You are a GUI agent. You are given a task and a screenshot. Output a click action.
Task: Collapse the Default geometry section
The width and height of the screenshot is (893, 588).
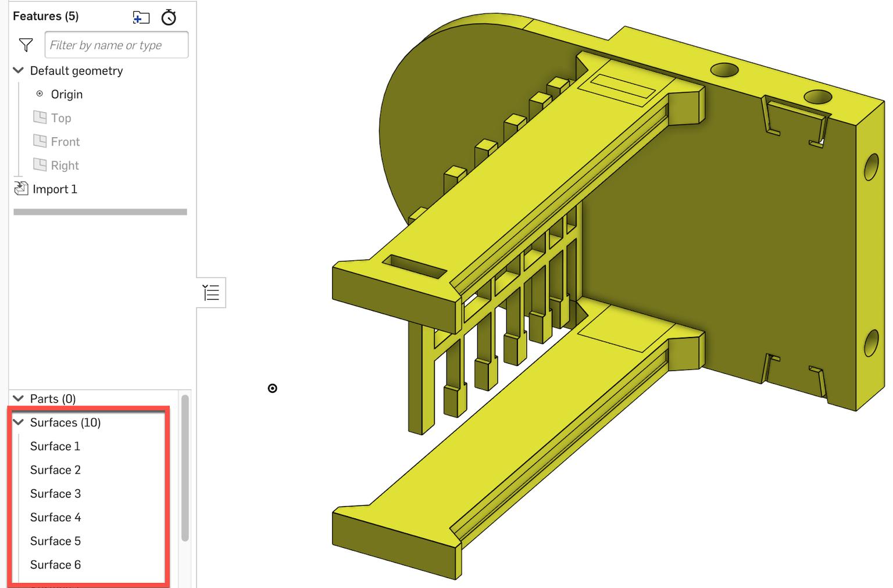(18, 70)
